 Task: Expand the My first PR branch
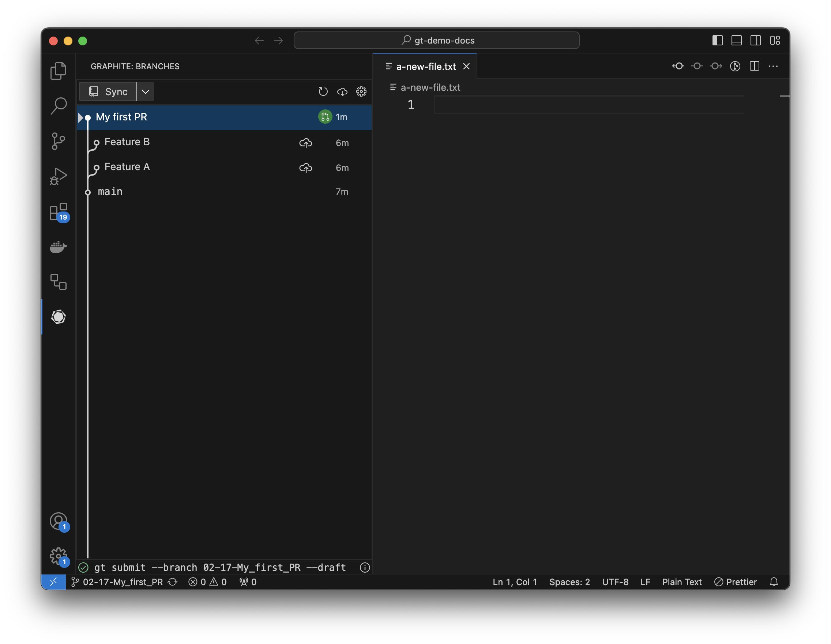coord(81,117)
